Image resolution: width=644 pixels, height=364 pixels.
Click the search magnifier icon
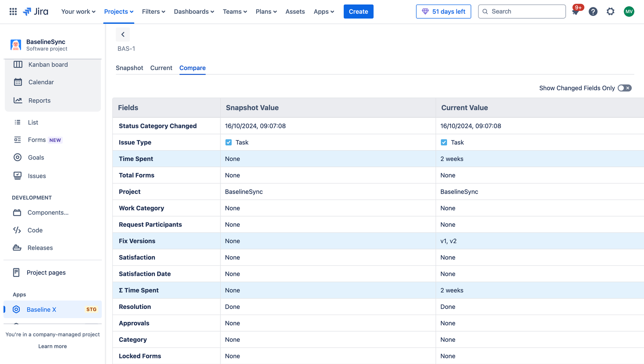tap(485, 11)
